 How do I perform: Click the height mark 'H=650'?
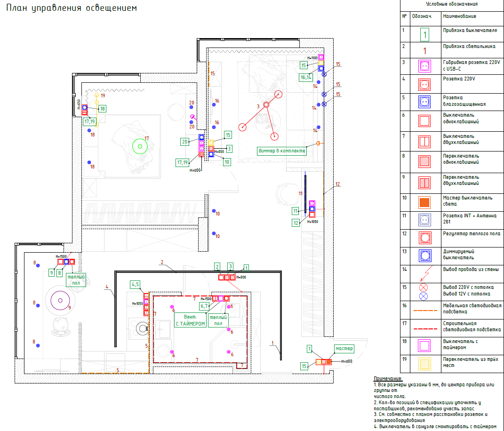point(79,104)
